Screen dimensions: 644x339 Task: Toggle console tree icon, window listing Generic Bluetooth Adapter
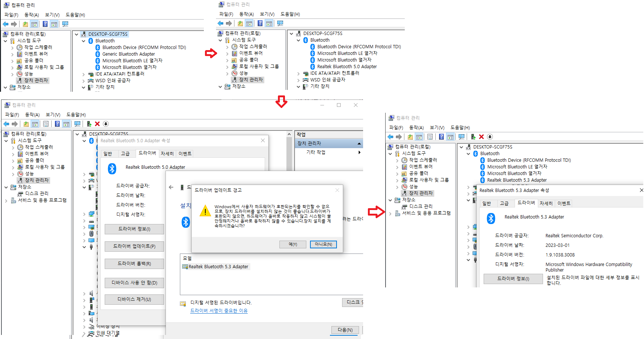34,24
